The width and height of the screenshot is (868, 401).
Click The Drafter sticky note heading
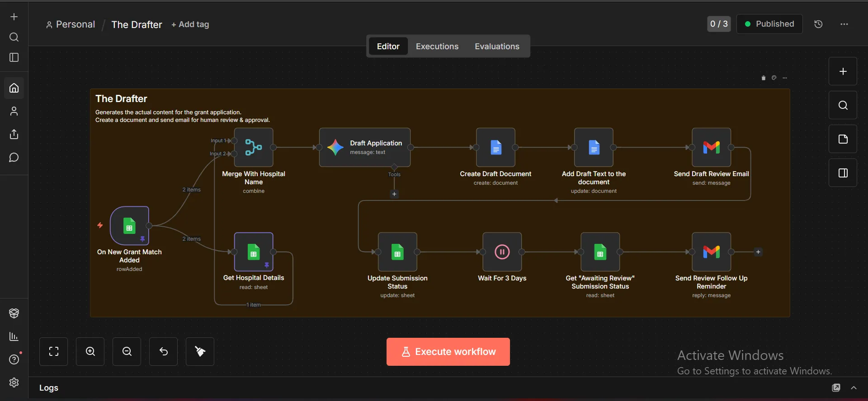click(x=121, y=99)
